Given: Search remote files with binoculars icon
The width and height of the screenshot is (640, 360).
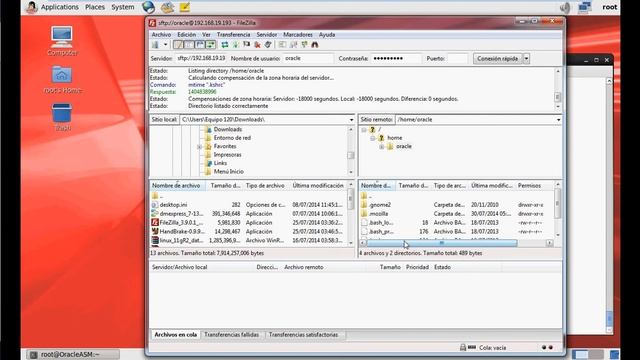Looking at the screenshot, I should [x=315, y=45].
